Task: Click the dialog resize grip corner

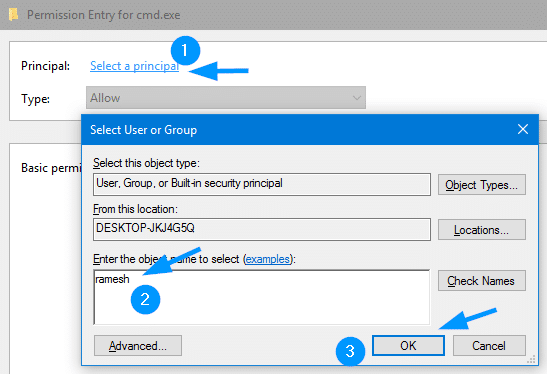Action: [531, 359]
